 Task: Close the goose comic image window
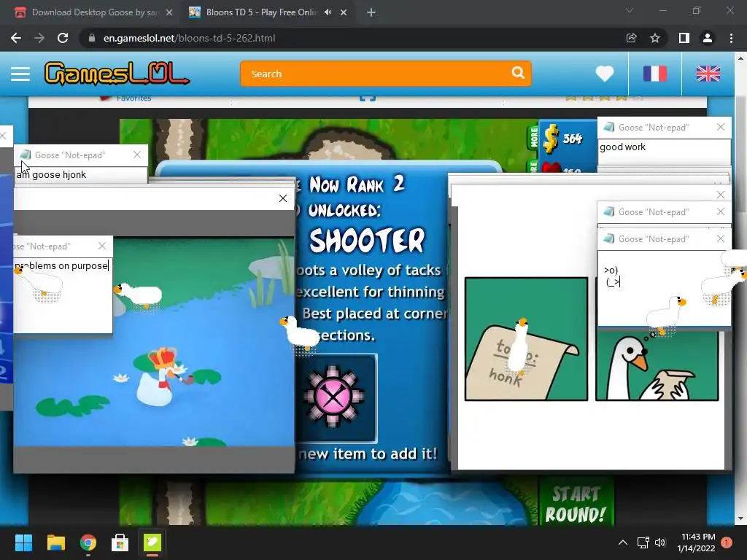click(720, 195)
